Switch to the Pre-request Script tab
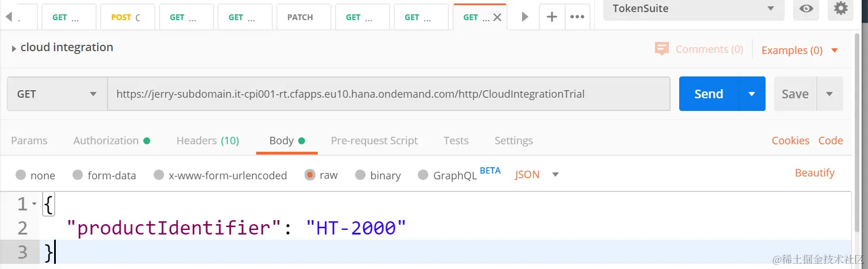Image resolution: width=868 pixels, height=269 pixels. pos(374,141)
